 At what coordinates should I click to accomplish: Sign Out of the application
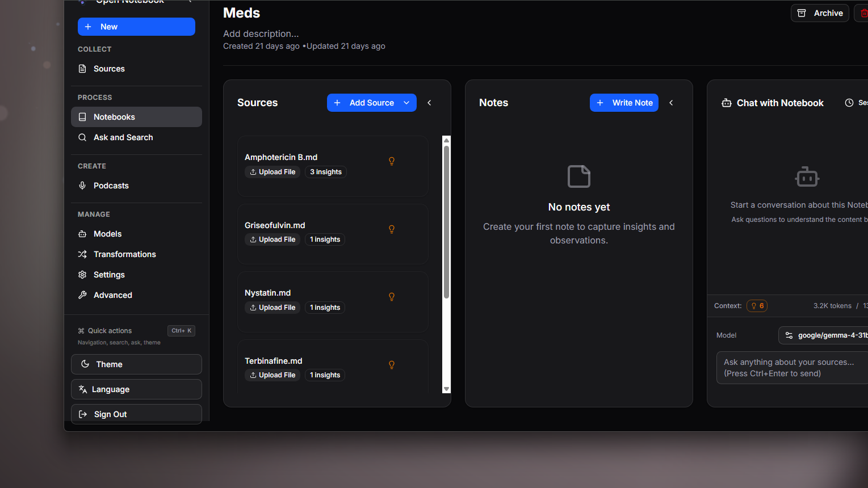[x=136, y=414]
